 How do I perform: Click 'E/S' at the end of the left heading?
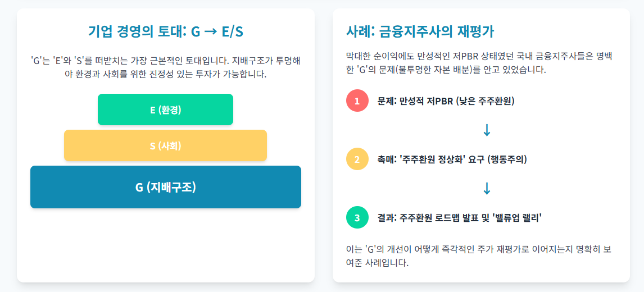tap(233, 31)
